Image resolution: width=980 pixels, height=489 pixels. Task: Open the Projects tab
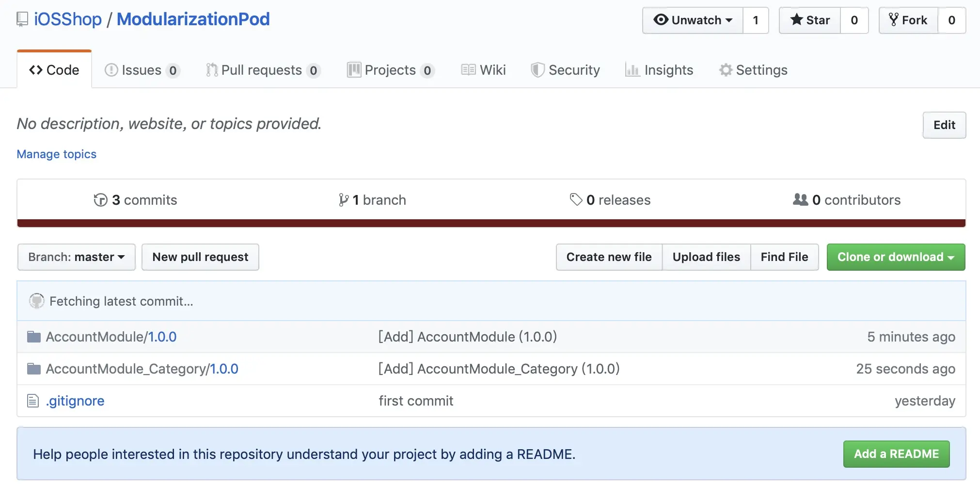click(391, 70)
